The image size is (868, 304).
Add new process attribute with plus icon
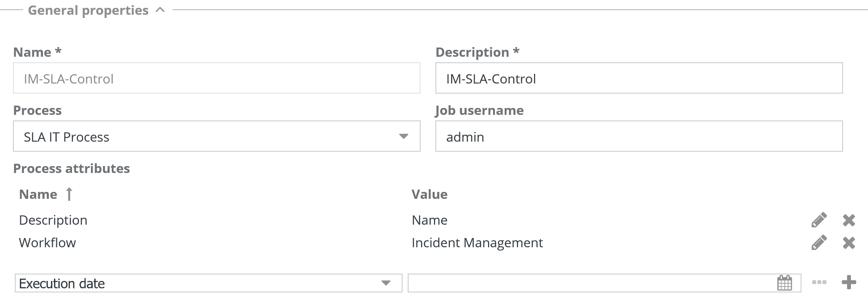849,282
